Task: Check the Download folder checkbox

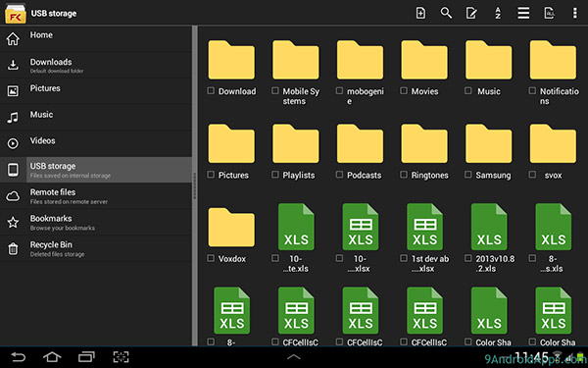Action: click(x=211, y=90)
